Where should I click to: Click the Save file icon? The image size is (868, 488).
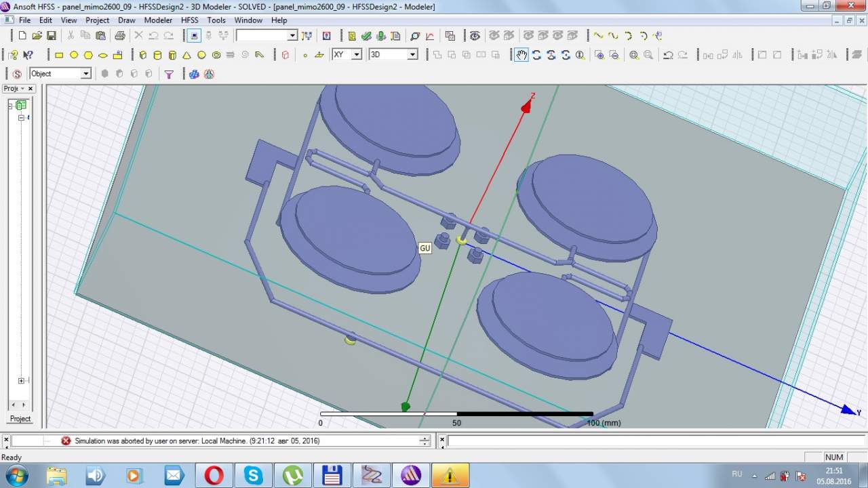coord(52,35)
